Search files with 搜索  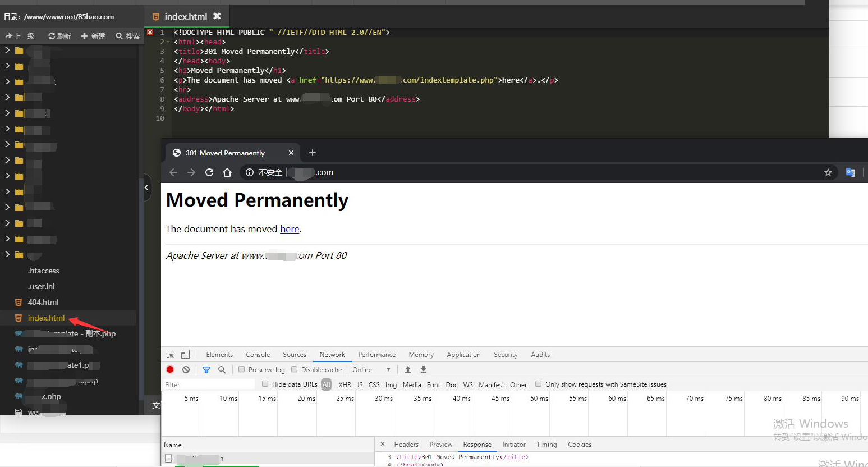click(x=128, y=36)
